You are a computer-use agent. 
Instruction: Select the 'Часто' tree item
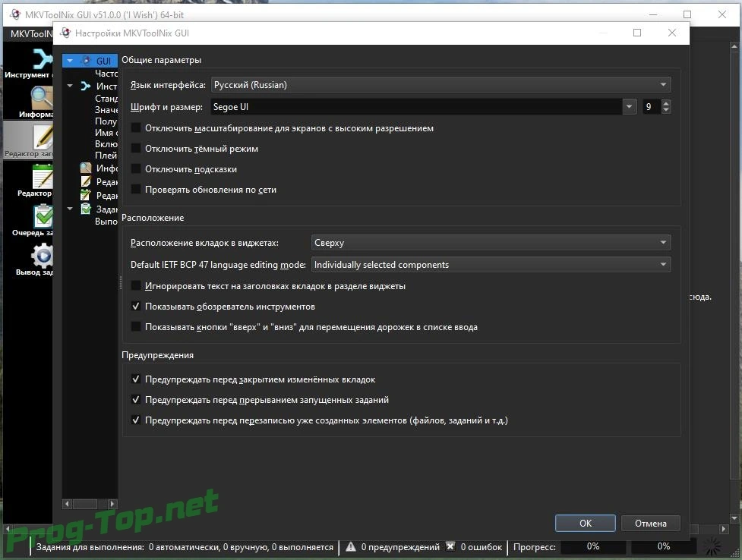106,74
